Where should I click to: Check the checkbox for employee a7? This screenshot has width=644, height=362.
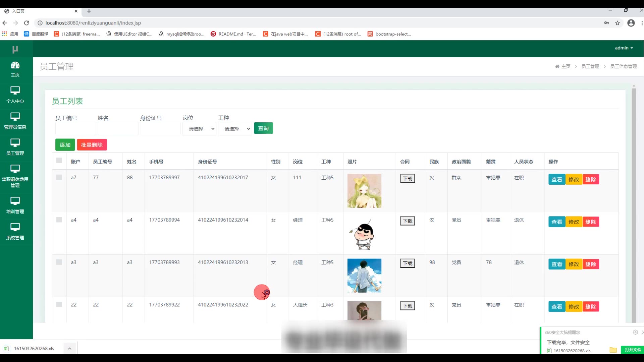59,177
